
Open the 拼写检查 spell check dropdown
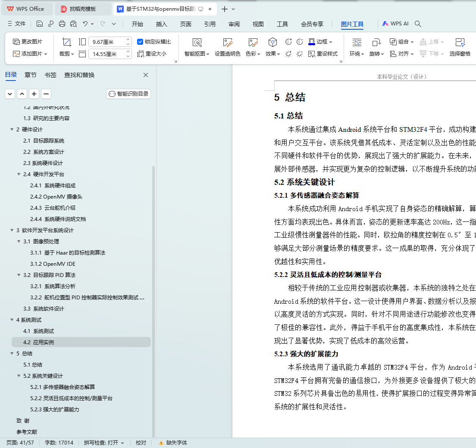tap(104, 442)
